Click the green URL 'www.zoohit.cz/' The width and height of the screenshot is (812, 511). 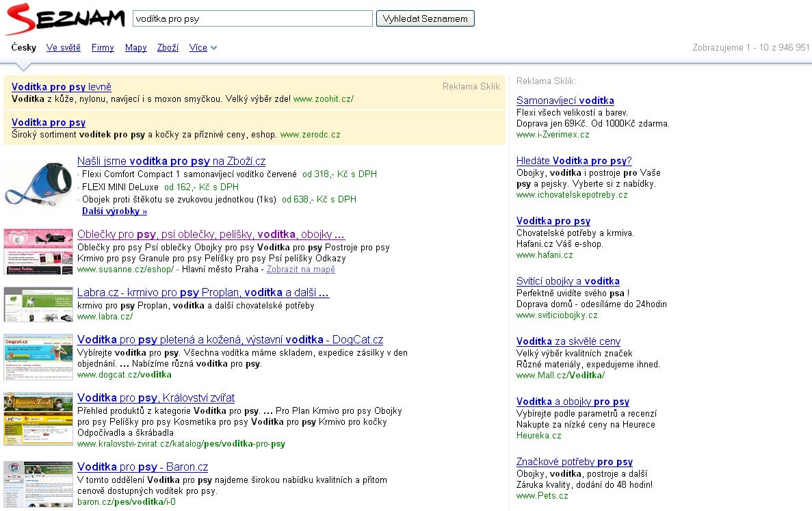coord(323,99)
